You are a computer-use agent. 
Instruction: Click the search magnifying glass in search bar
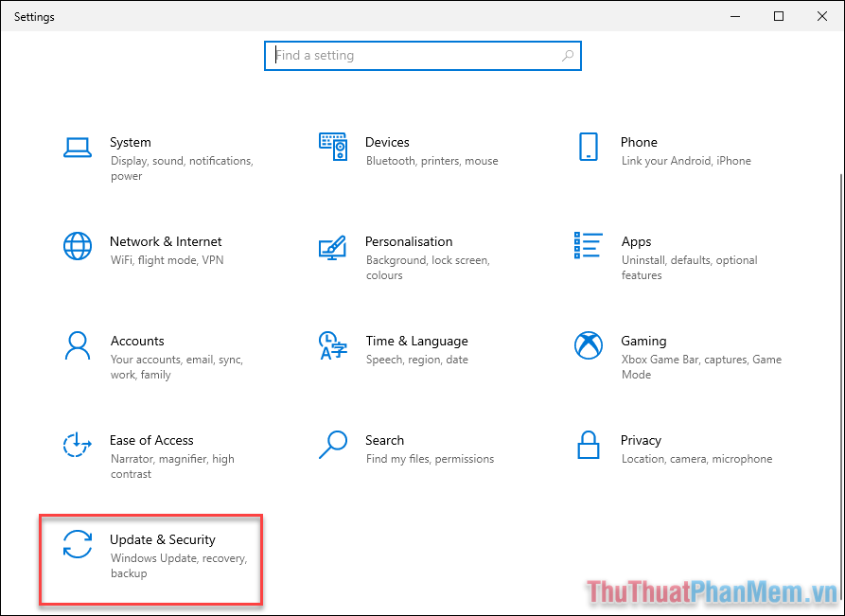coord(567,56)
